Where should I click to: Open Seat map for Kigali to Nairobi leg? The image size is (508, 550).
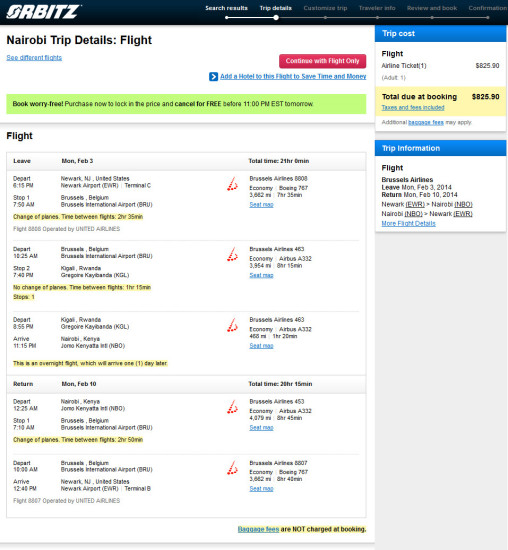(x=261, y=346)
